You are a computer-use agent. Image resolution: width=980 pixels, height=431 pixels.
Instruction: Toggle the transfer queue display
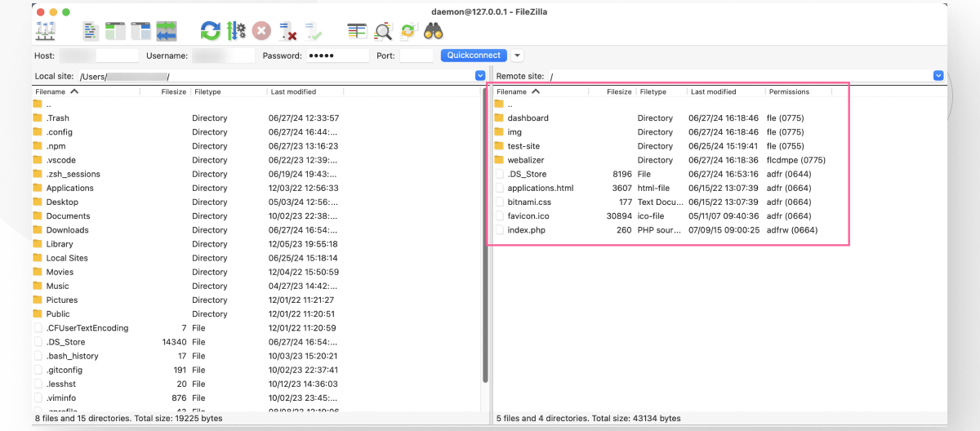point(167,31)
